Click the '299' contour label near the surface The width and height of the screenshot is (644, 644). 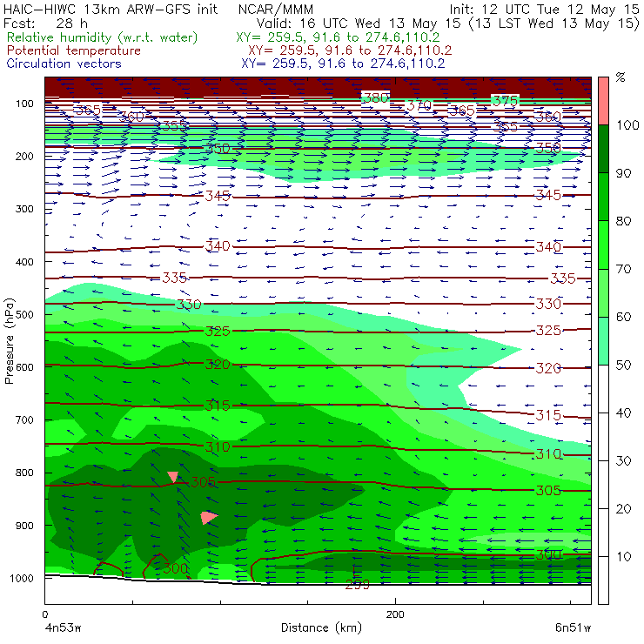(x=358, y=584)
